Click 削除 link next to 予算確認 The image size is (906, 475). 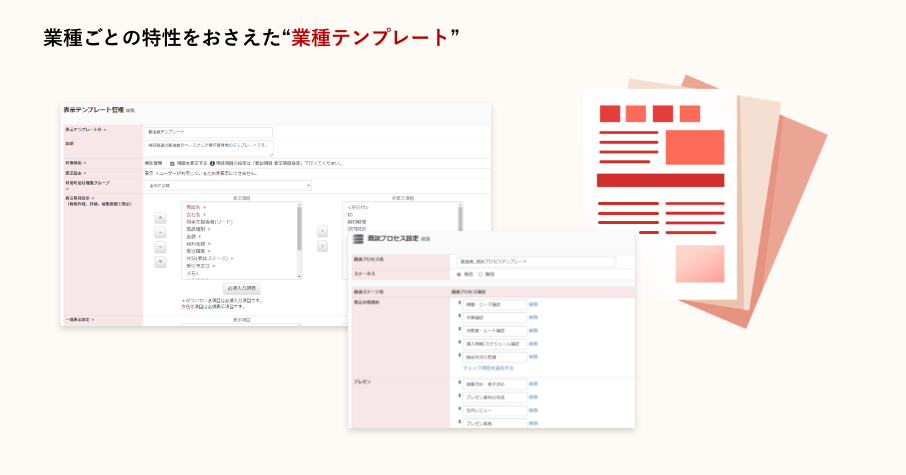[x=533, y=317]
